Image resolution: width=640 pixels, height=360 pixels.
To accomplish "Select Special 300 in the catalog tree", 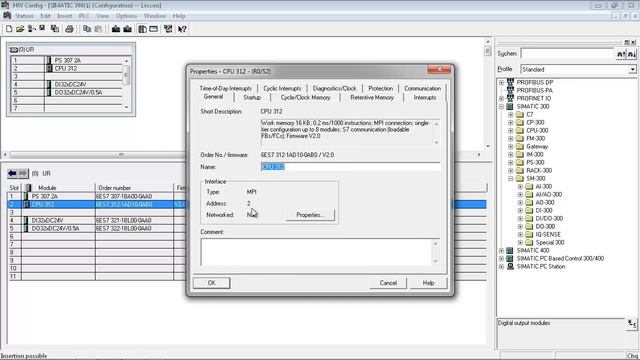I will pos(550,242).
